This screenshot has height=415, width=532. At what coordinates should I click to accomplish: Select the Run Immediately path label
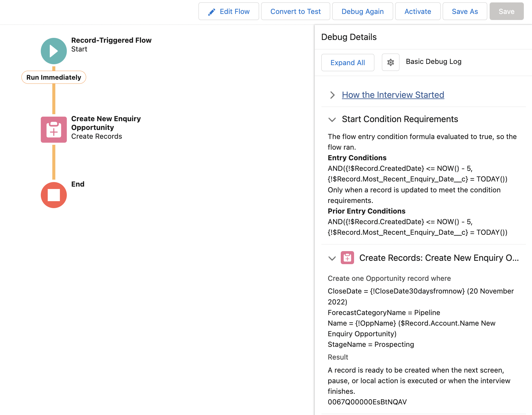point(54,77)
